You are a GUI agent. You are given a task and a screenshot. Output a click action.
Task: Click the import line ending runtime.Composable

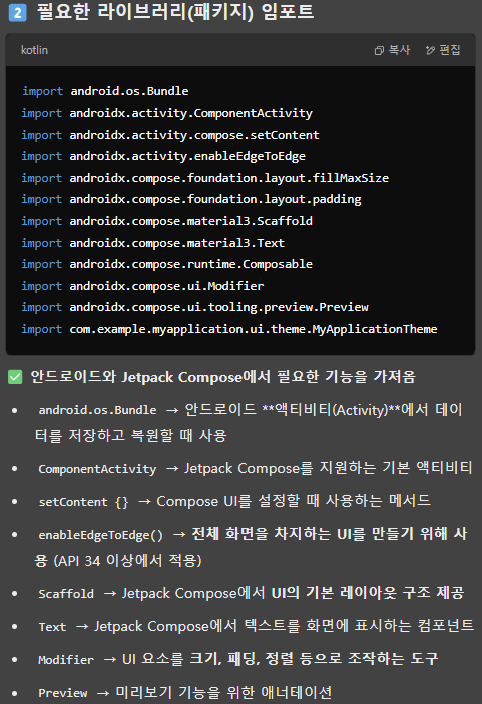tap(167, 264)
